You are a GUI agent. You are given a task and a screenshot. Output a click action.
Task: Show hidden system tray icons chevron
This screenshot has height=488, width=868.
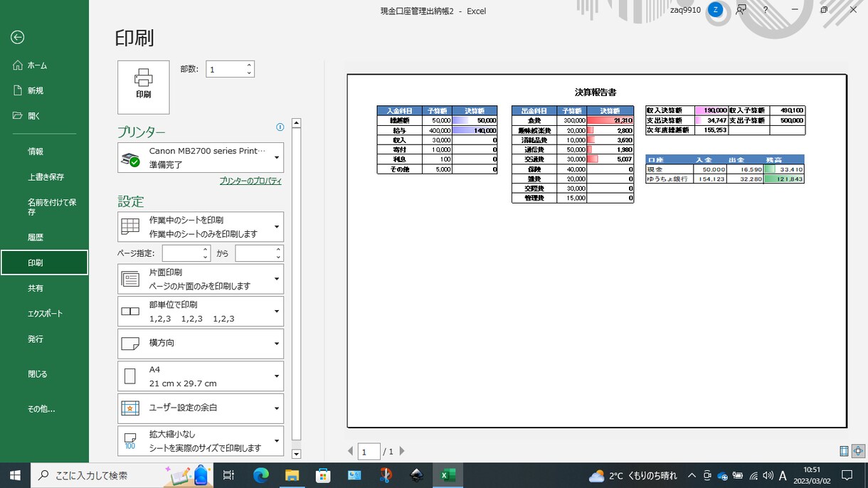[692, 475]
